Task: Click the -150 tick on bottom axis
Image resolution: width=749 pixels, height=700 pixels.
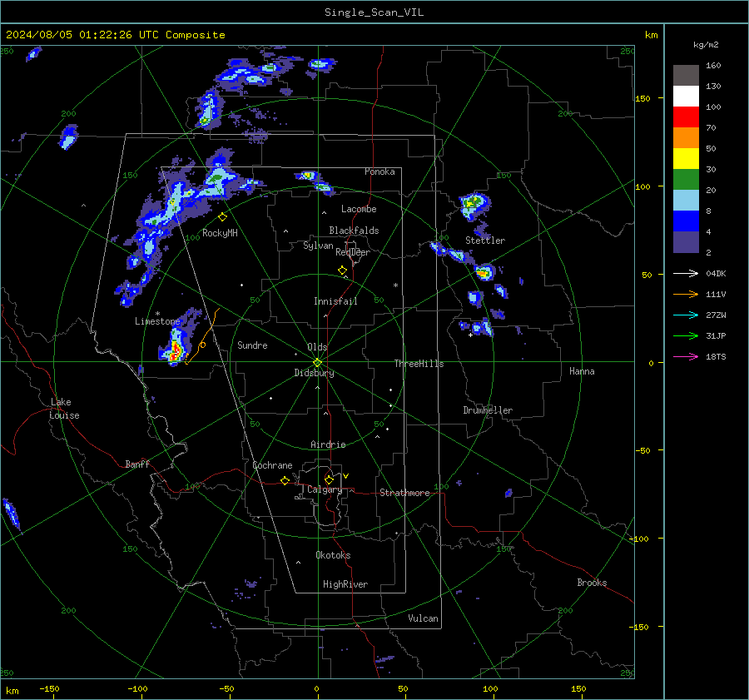Action: pos(49,689)
